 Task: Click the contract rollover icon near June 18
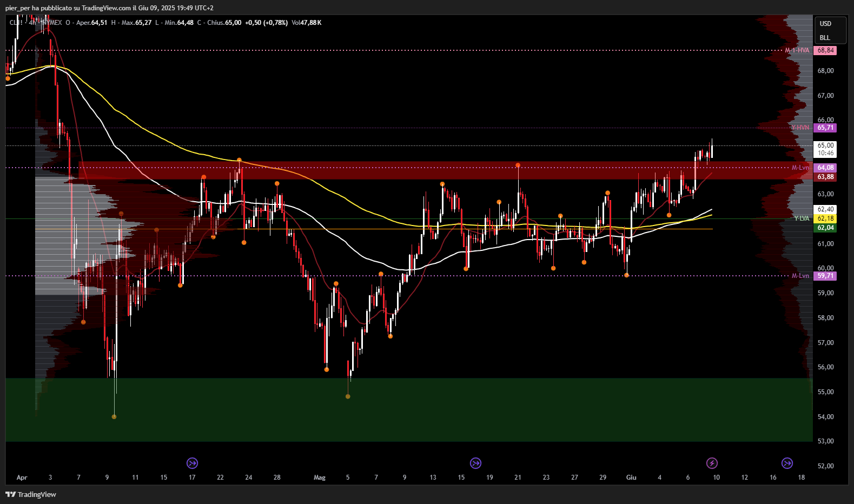point(787,463)
